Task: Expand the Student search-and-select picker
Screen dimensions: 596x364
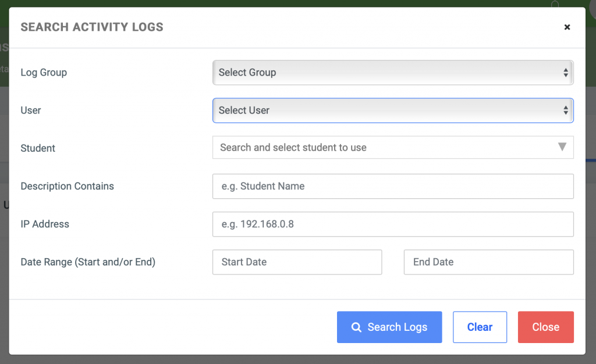Action: coord(393,147)
